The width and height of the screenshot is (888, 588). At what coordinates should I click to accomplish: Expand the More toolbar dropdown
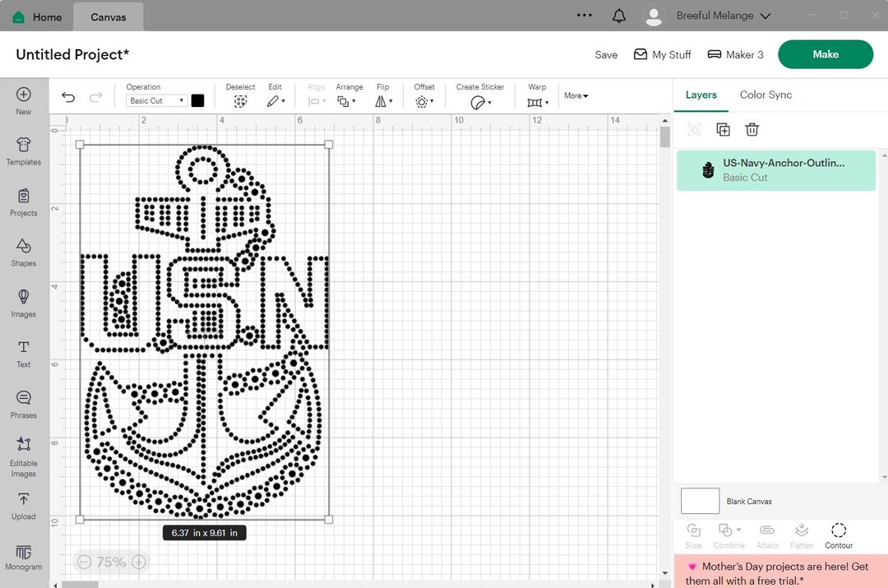point(576,95)
